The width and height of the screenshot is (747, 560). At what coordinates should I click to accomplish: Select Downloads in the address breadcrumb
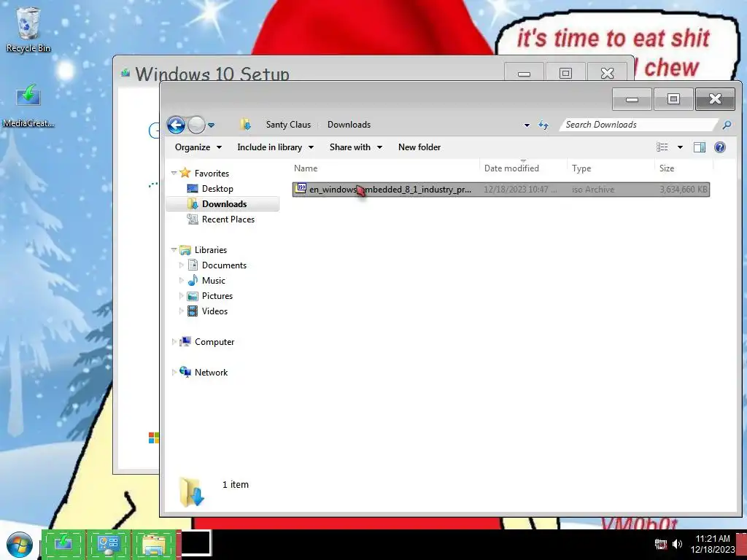pyautogui.click(x=349, y=124)
